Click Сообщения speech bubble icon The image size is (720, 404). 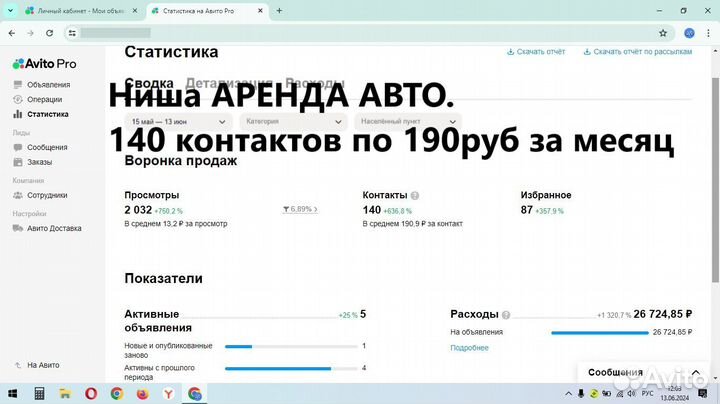(x=18, y=147)
